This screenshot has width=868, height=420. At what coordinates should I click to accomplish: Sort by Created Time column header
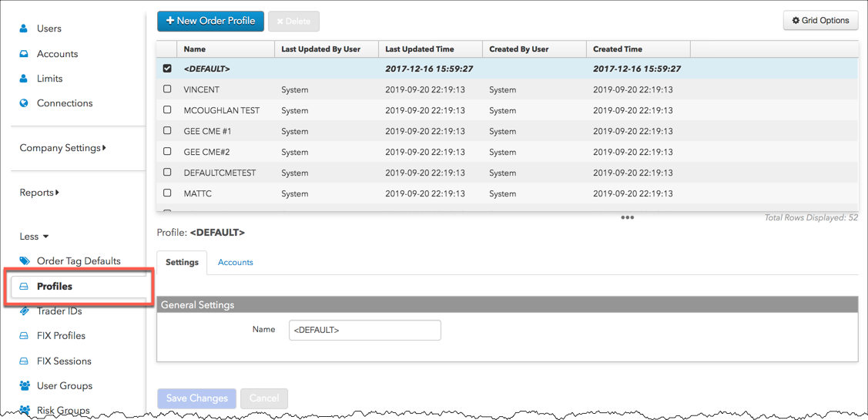638,49
